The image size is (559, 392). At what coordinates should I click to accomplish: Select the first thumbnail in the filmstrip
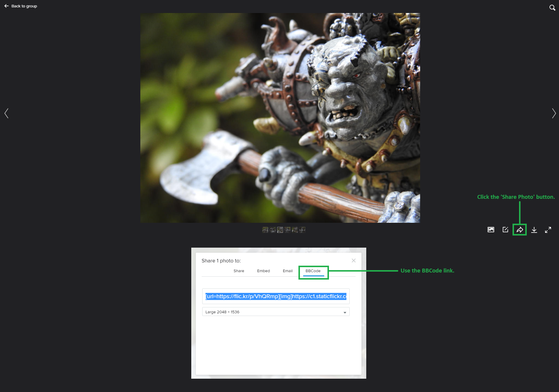coord(265,230)
